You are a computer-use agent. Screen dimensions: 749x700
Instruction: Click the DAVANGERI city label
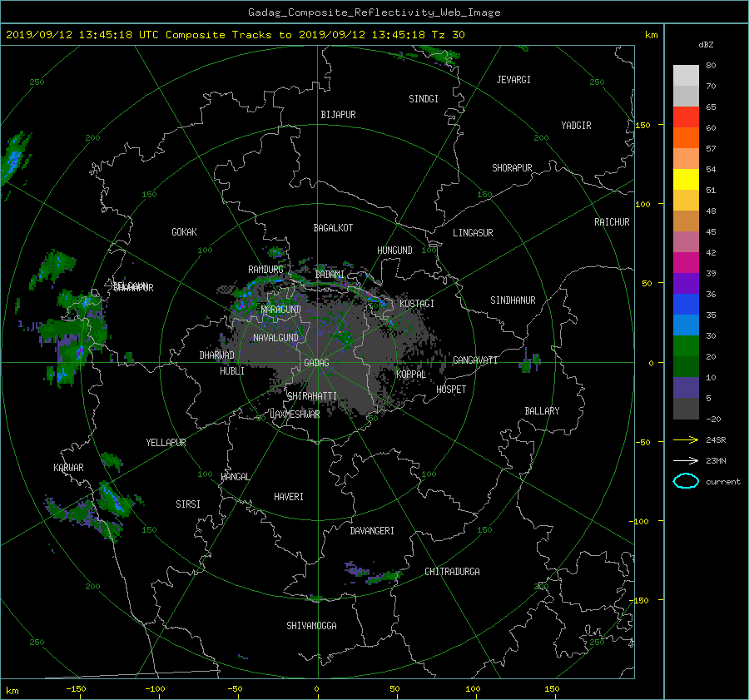pyautogui.click(x=372, y=531)
